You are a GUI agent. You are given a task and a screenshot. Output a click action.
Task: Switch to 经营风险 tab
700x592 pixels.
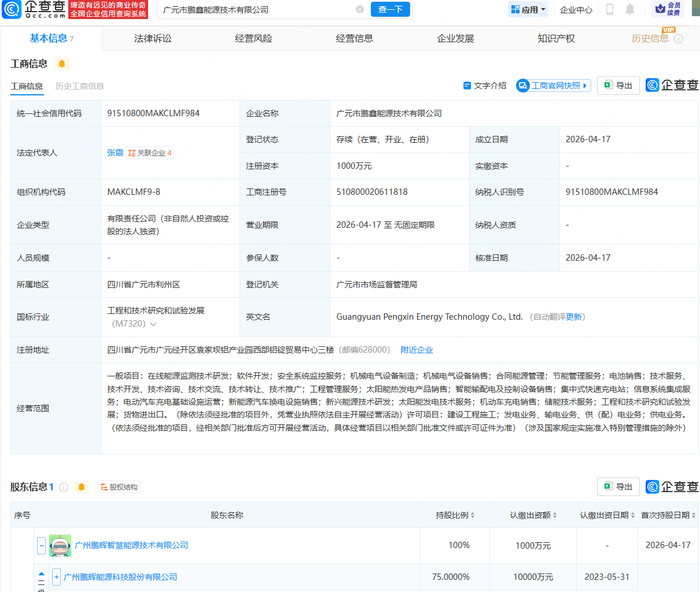[253, 39]
